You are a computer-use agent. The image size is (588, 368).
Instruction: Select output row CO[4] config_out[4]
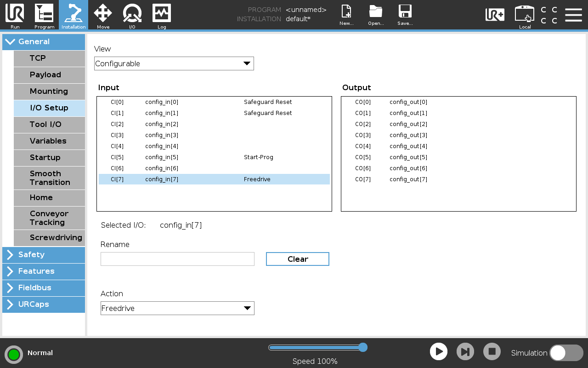(x=458, y=146)
